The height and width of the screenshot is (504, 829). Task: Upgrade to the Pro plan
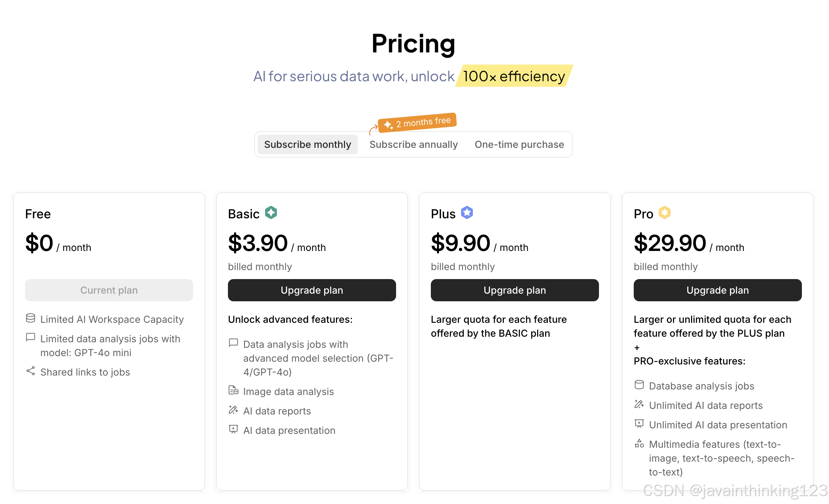coord(717,290)
